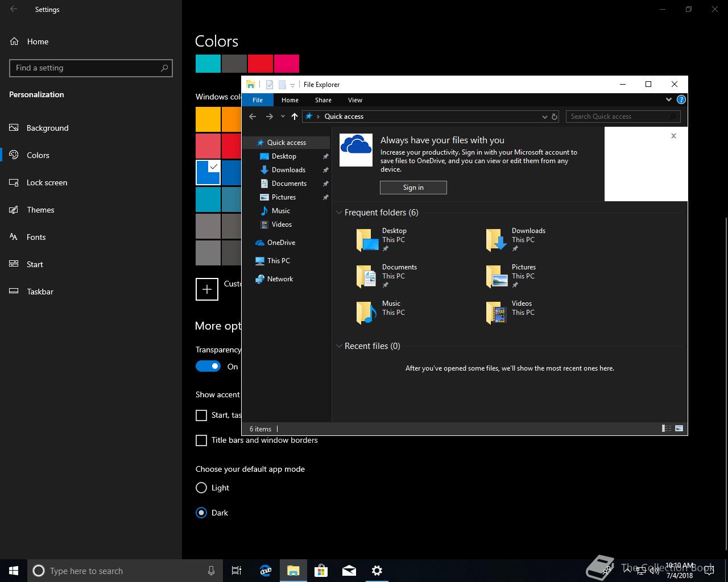This screenshot has height=582, width=728.
Task: Select the Light app mode
Action: pos(201,488)
